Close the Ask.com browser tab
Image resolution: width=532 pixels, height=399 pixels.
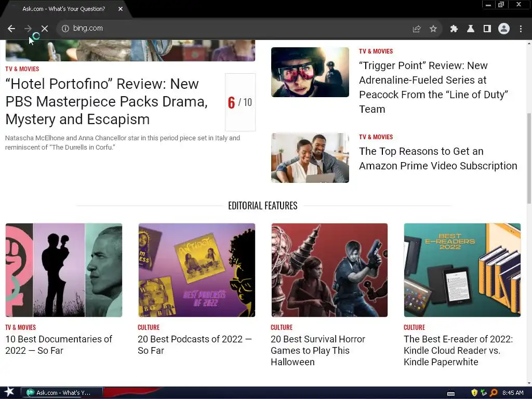[x=121, y=9]
